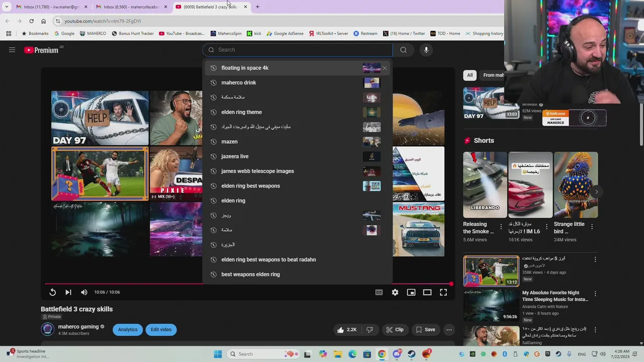Toggle theater mode view
Viewport: 644px width, 362px height.
pos(427,292)
